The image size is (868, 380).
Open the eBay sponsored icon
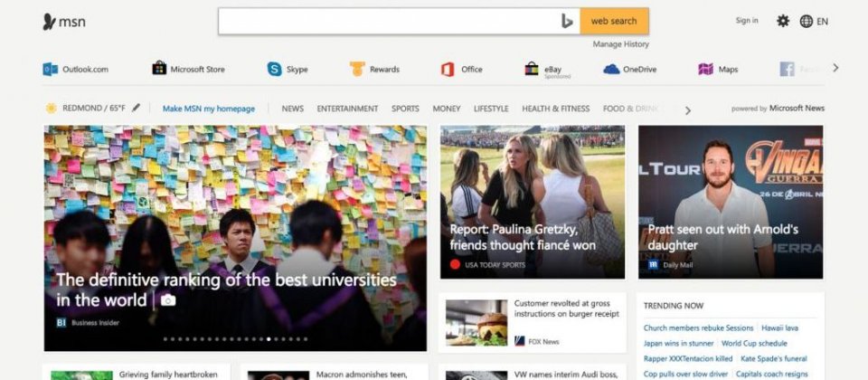pos(532,69)
